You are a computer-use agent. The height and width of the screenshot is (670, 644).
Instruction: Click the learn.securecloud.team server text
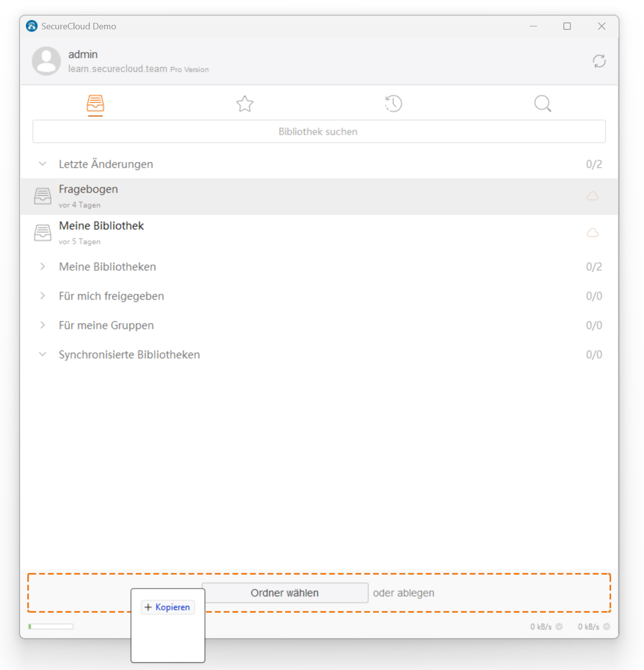pos(118,69)
